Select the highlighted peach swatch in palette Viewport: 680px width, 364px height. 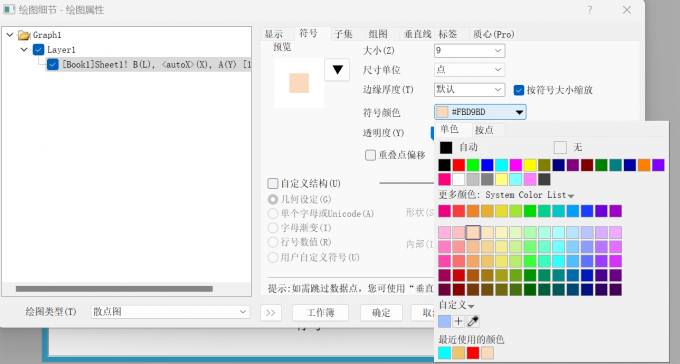pyautogui.click(x=473, y=233)
